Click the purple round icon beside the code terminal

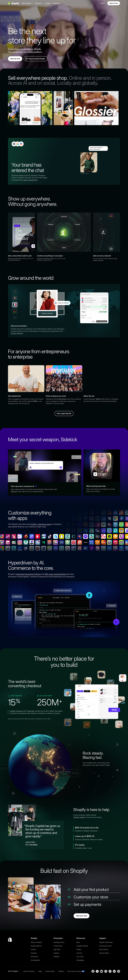[116, 622]
